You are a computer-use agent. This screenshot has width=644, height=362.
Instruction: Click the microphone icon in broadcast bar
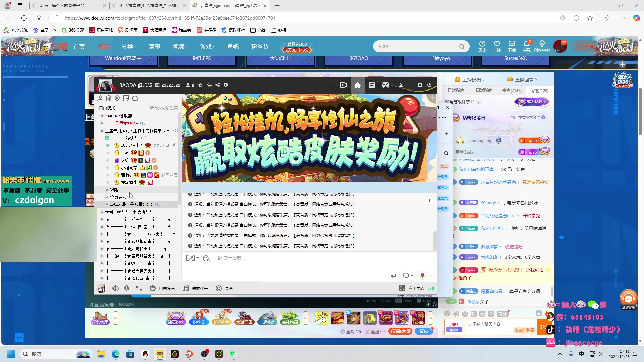tap(127, 288)
